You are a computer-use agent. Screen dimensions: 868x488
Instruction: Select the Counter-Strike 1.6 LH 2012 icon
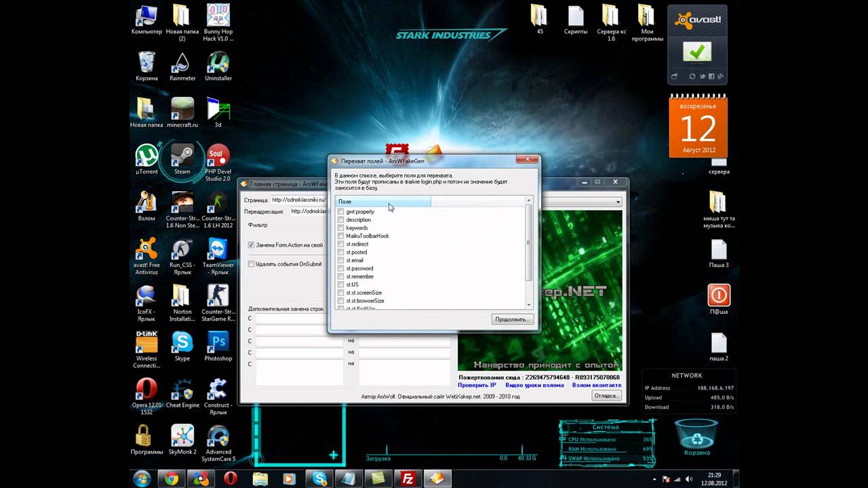218,209
